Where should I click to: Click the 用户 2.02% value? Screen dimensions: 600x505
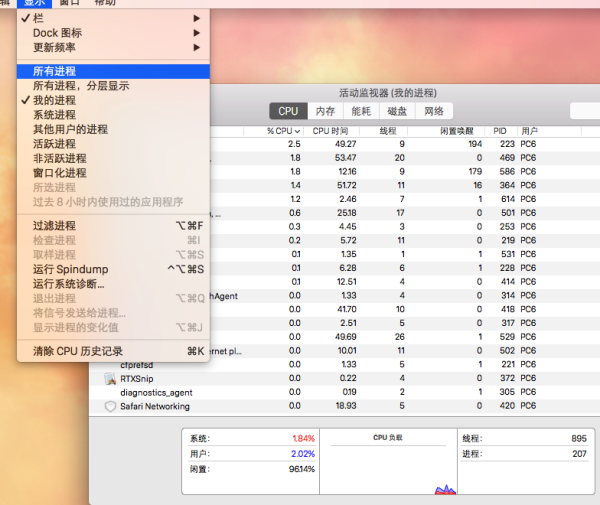[303, 454]
